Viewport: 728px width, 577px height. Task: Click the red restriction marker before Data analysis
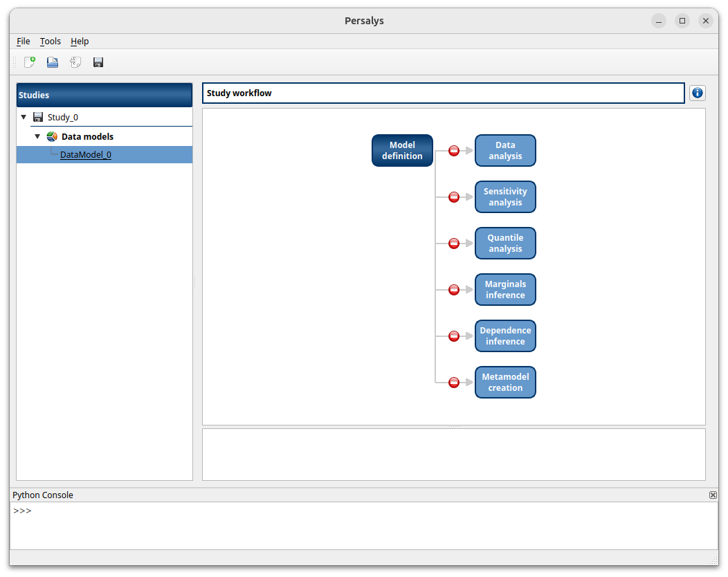[453, 150]
